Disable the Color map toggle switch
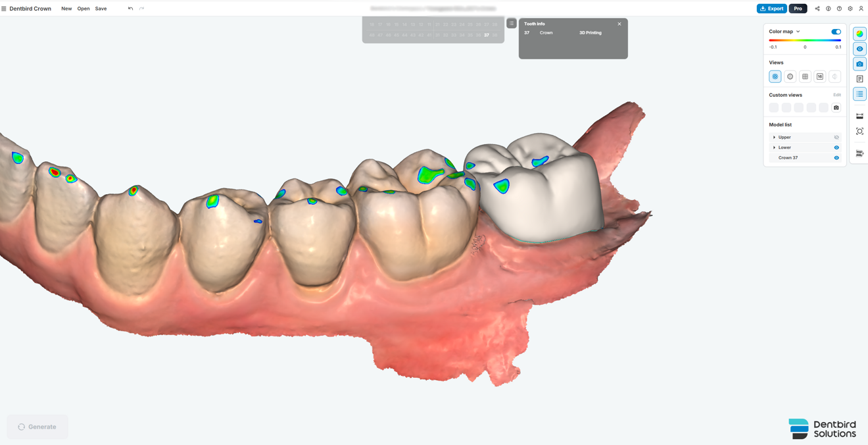 click(x=835, y=31)
